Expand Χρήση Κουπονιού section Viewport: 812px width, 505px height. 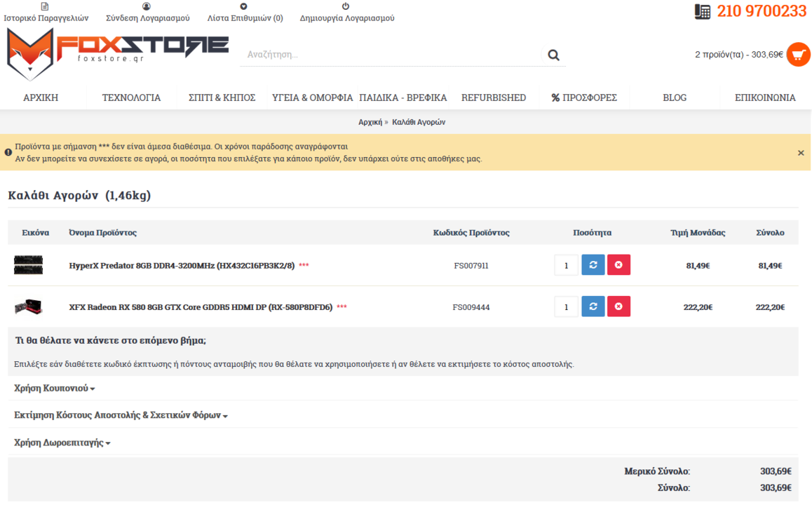pyautogui.click(x=55, y=388)
